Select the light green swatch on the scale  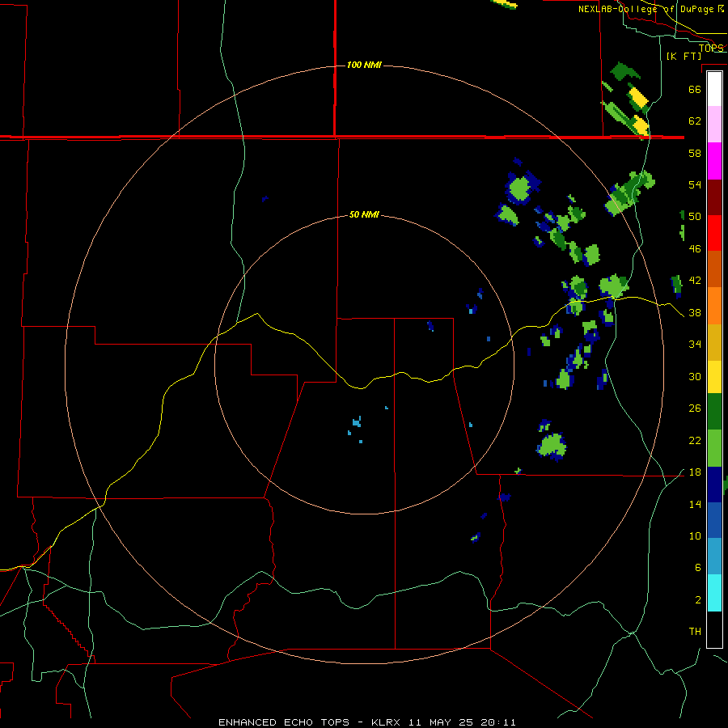pyautogui.click(x=714, y=448)
